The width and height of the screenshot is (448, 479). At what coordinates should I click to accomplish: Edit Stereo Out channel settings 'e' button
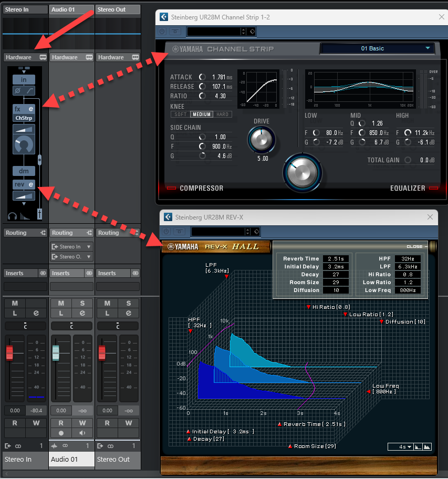[x=128, y=313]
